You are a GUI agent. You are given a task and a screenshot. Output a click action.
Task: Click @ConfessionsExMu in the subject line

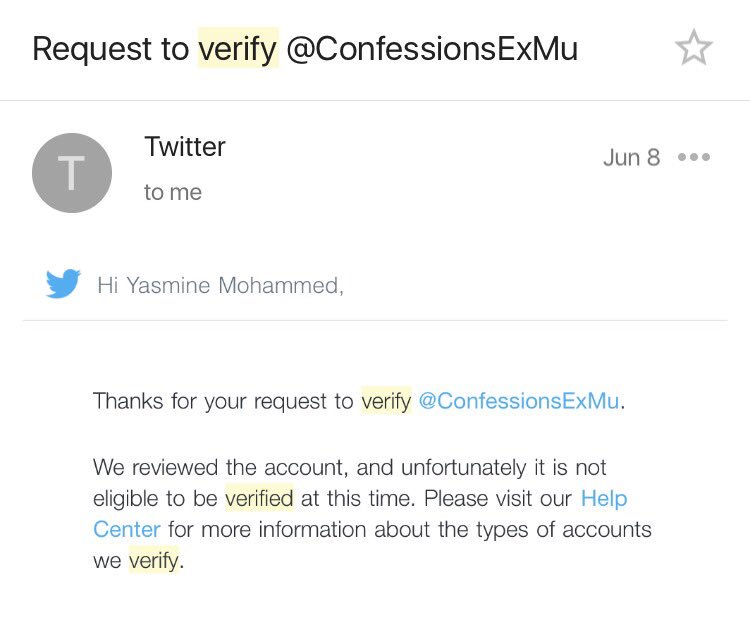tap(432, 48)
